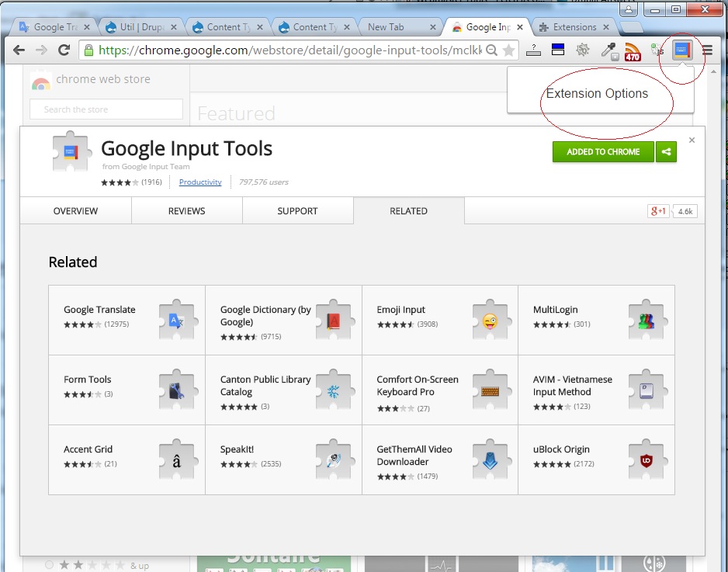The height and width of the screenshot is (572, 728).
Task: Open Comfort On-Screen Keyboard Pro icon
Action: 491,390
